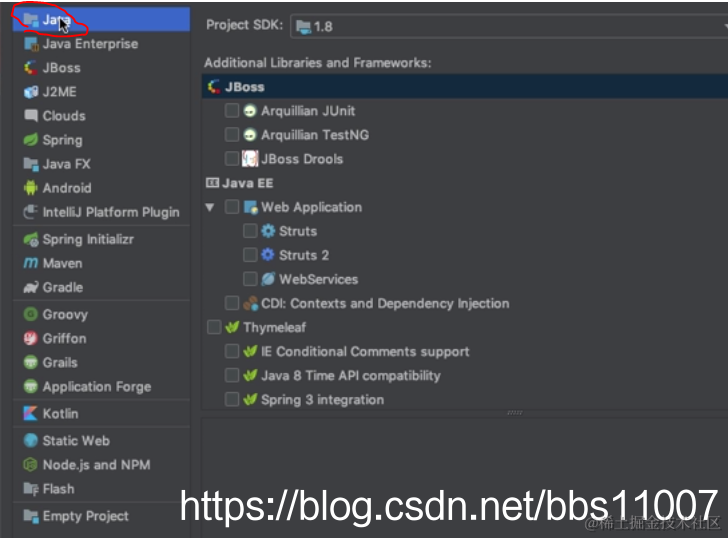Check the JBoss Drools checkbox
The width and height of the screenshot is (728, 538).
point(232,159)
